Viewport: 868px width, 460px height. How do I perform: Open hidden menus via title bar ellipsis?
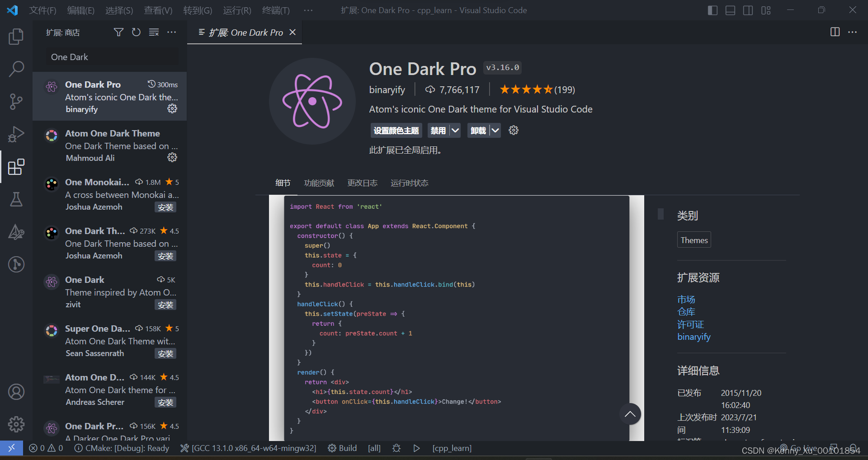click(308, 10)
